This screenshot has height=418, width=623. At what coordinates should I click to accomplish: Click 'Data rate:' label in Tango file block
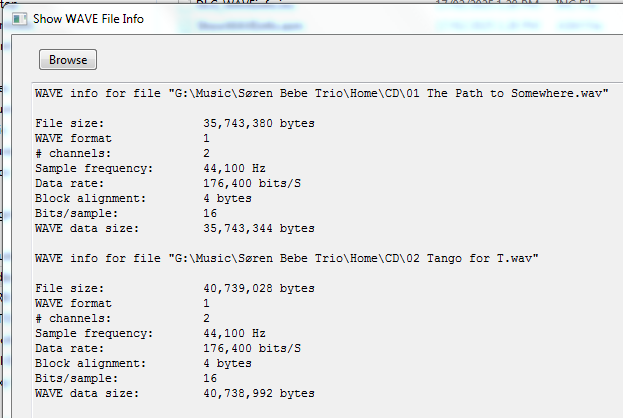70,348
